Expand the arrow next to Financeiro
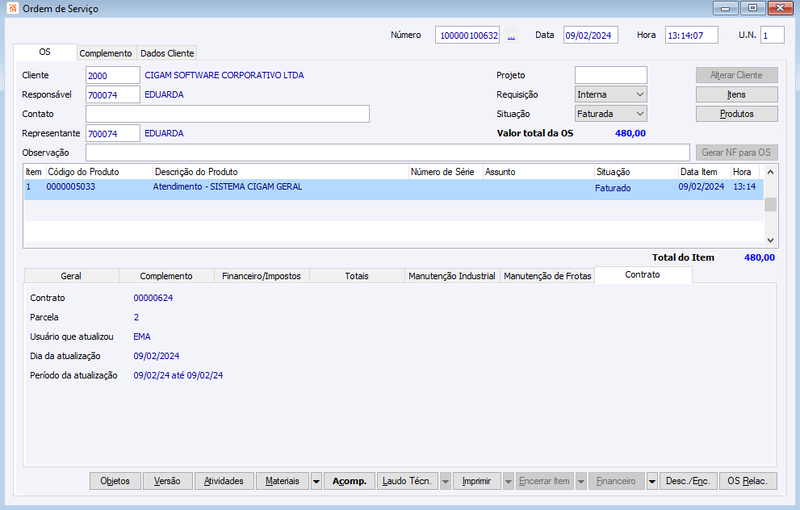The height and width of the screenshot is (510, 800). 652,481
